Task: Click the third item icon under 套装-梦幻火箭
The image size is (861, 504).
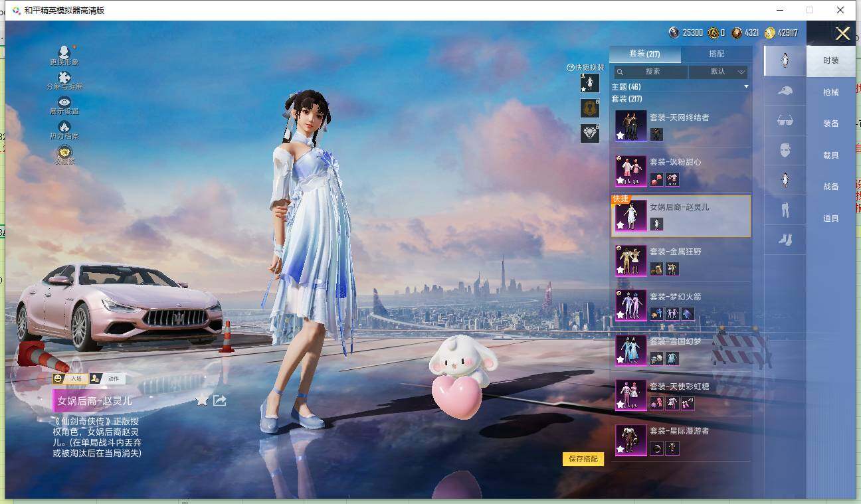Action: point(688,313)
